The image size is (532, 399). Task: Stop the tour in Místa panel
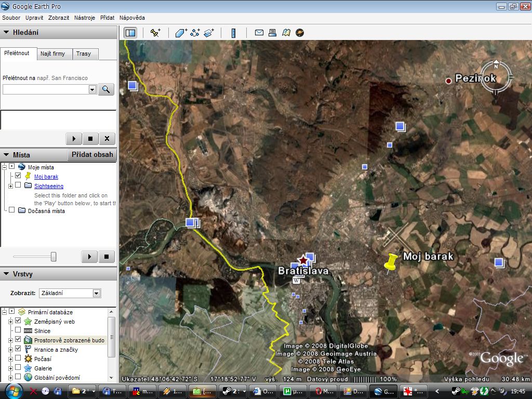107,257
